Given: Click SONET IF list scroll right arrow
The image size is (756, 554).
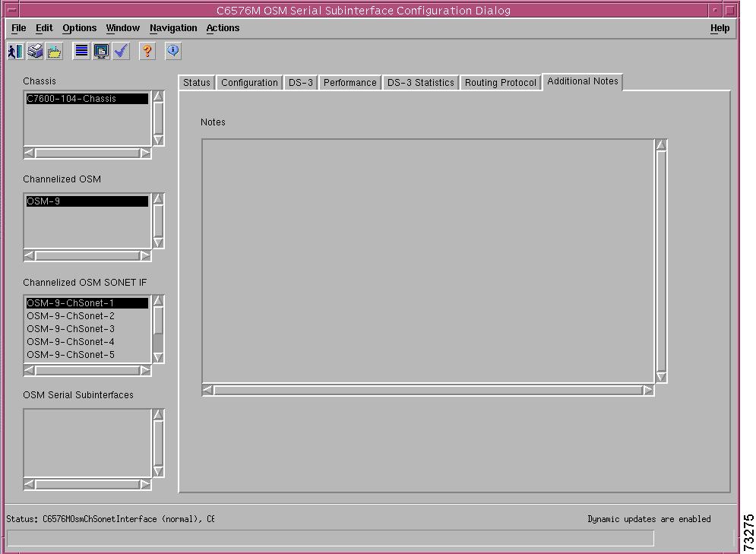Looking at the screenshot, I should point(145,370).
